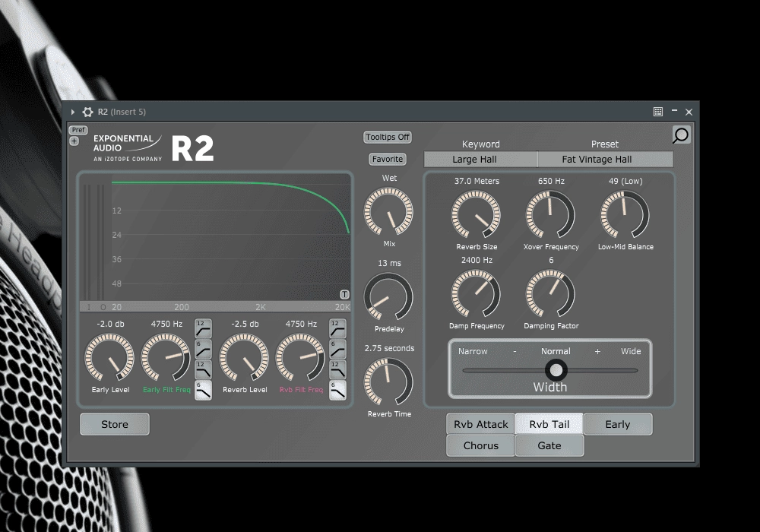Switch to the Gate tab
The height and width of the screenshot is (532, 760).
[x=549, y=446]
